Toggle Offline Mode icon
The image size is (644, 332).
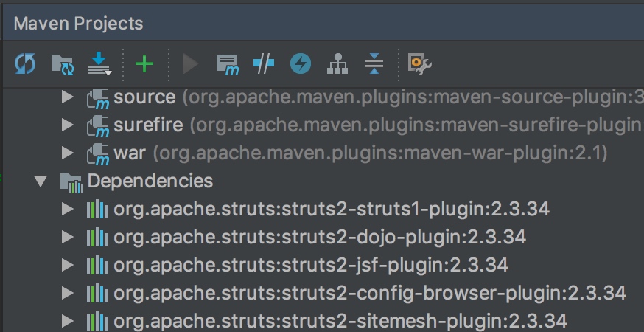pos(264,64)
